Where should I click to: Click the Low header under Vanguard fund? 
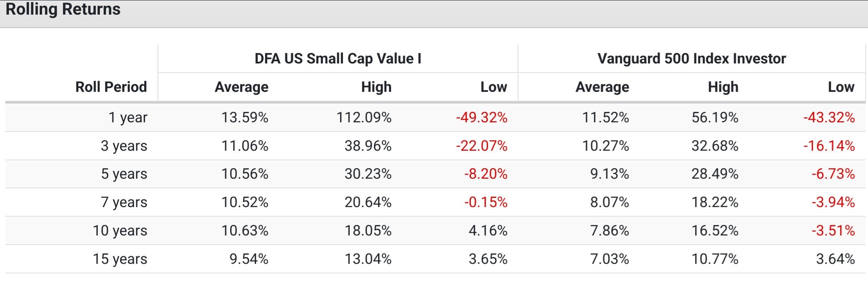point(841,87)
